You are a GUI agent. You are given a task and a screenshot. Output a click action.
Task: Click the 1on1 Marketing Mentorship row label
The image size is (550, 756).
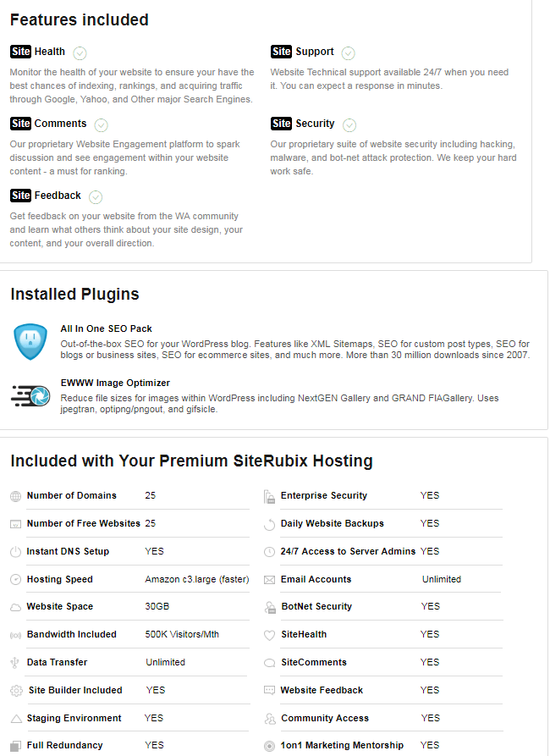pyautogui.click(x=342, y=745)
